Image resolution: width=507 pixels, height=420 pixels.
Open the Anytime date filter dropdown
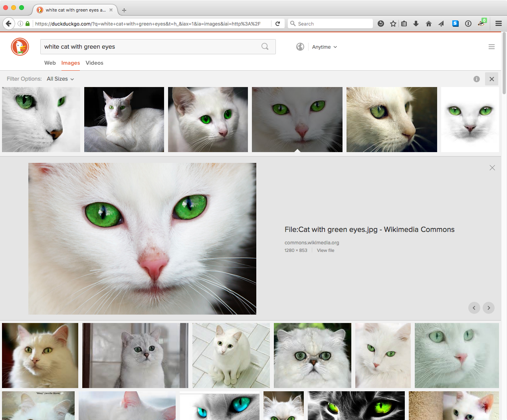point(325,47)
